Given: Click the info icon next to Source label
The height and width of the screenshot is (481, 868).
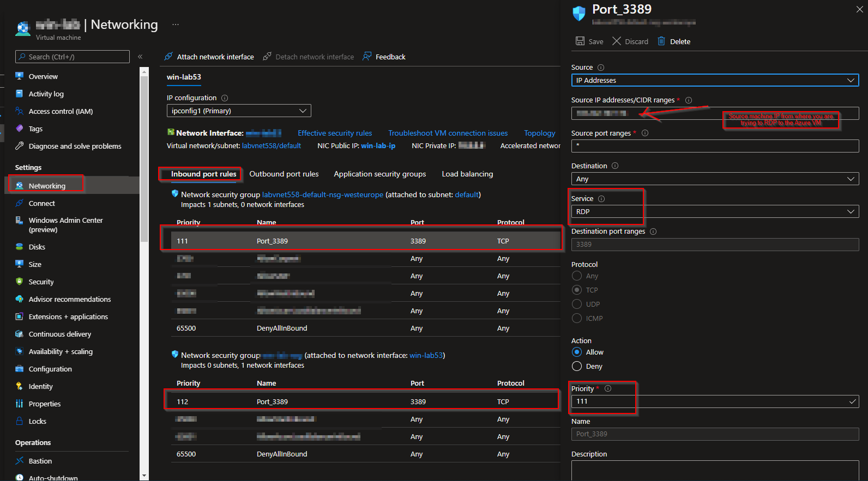Looking at the screenshot, I should click(601, 68).
